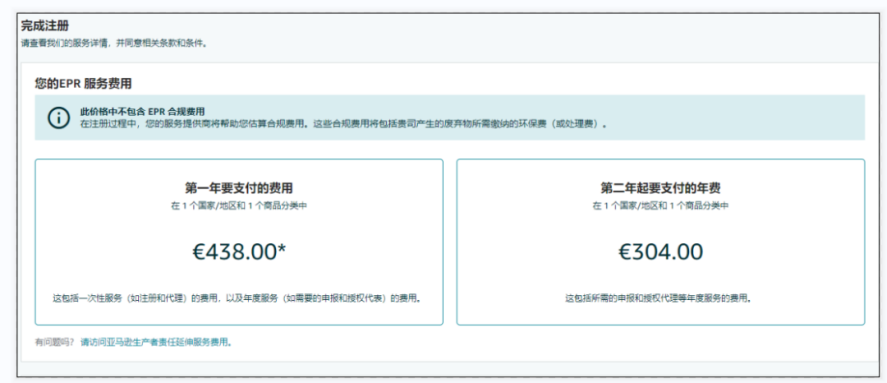Click the one-time services description in the first-year card
This screenshot has width=887, height=383.
(239, 298)
